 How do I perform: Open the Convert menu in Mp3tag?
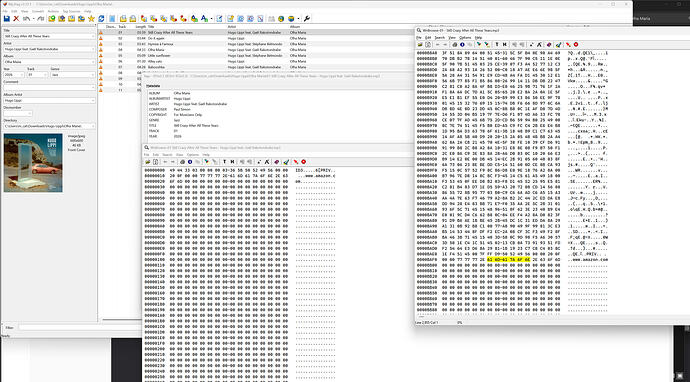pyautogui.click(x=38, y=11)
